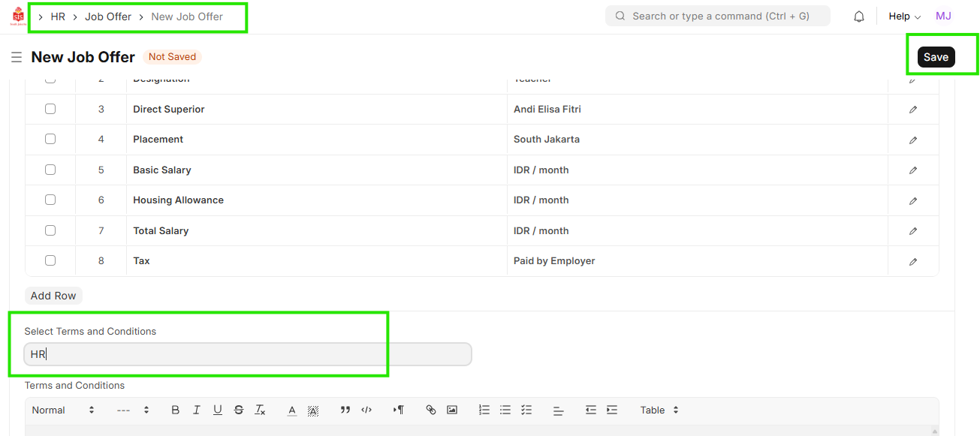
Task: Toggle bold formatting in the editor
Action: [175, 410]
